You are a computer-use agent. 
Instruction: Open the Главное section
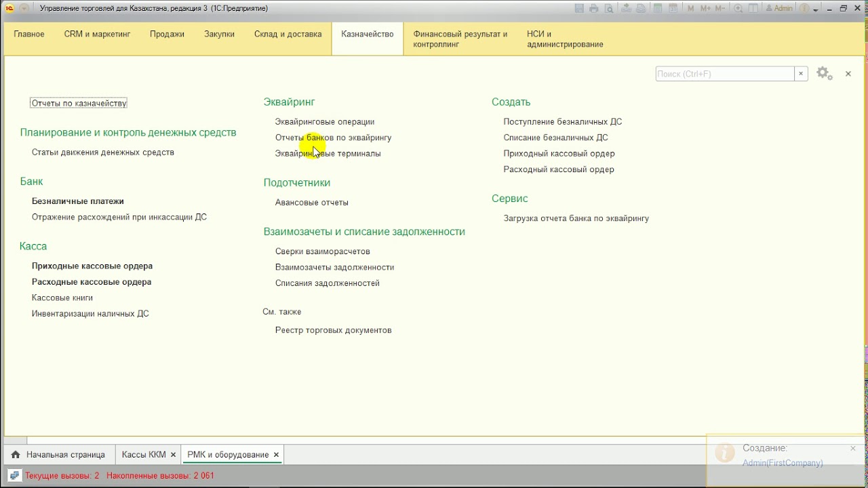[29, 35]
